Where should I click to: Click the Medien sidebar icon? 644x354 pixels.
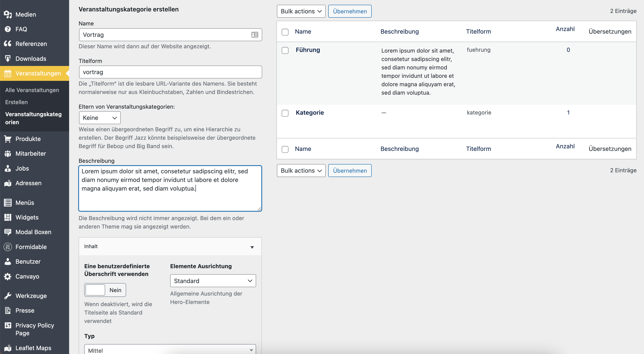click(x=8, y=14)
